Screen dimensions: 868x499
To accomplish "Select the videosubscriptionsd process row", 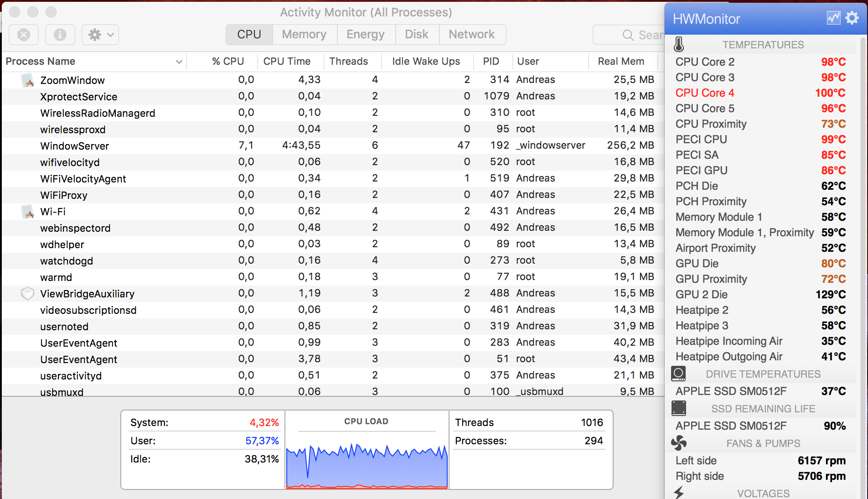I will [333, 310].
